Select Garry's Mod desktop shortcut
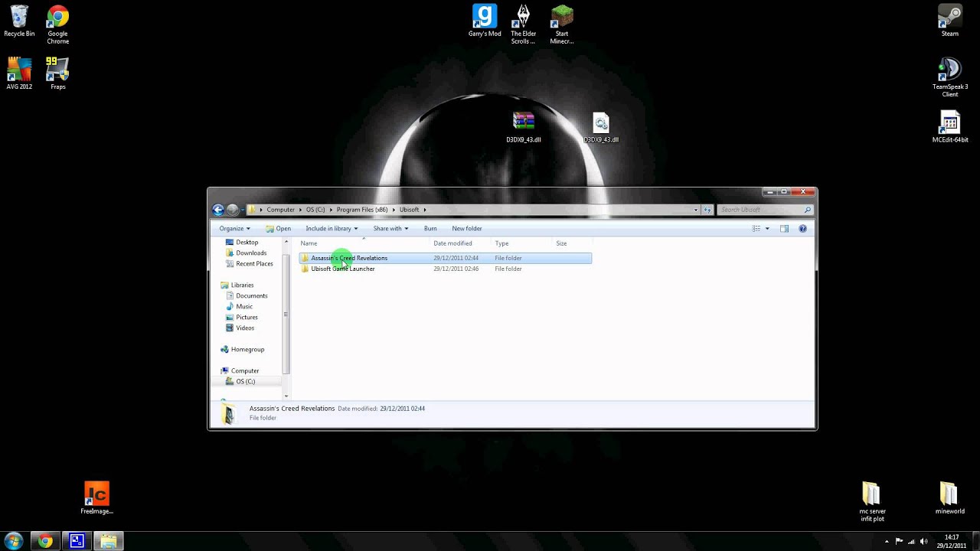The height and width of the screenshot is (551, 980). click(485, 21)
